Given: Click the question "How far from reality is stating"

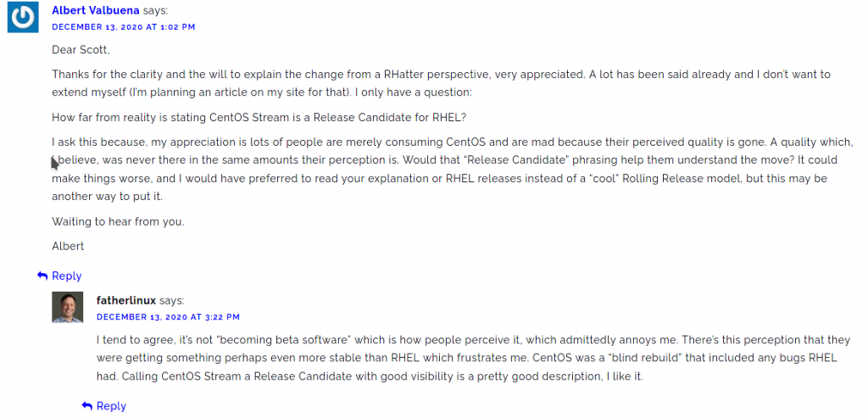Looking at the screenshot, I should coord(259,117).
